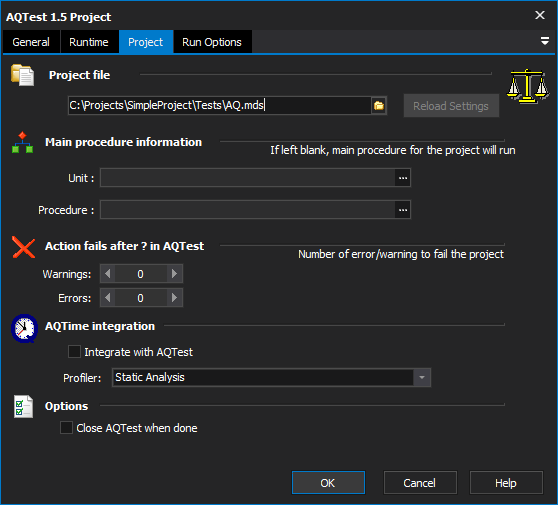Viewport: 558px width, 505px height.
Task: Click the Reload Settings button
Action: (x=451, y=106)
